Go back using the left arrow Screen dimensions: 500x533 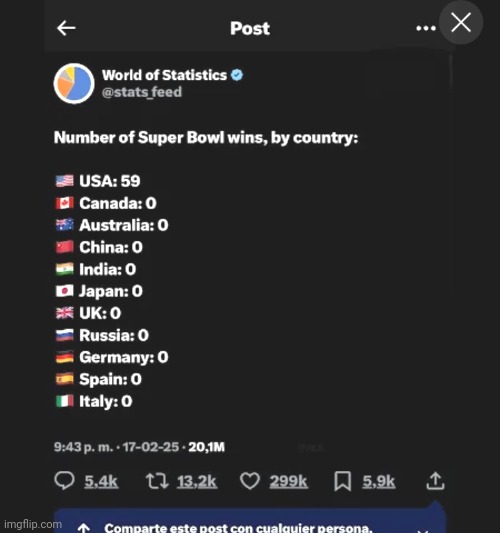point(66,28)
